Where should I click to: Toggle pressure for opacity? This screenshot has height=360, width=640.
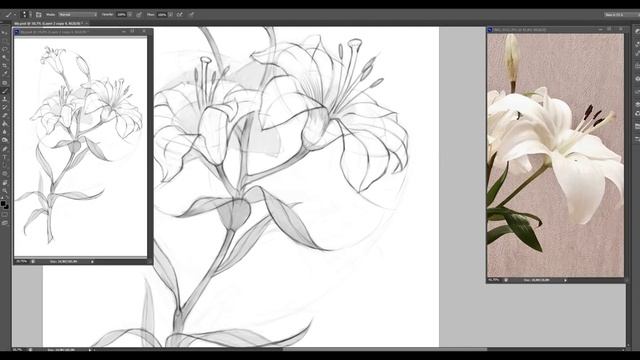pyautogui.click(x=139, y=14)
